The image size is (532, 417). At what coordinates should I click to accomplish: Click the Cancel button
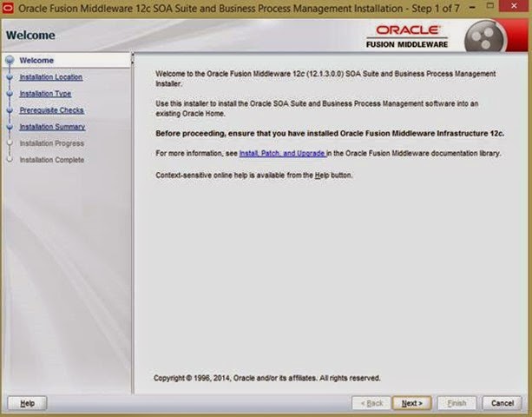[x=502, y=403]
